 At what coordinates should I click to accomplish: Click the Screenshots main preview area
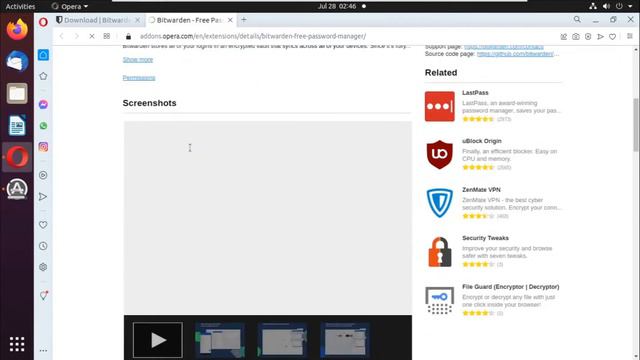tap(268, 218)
